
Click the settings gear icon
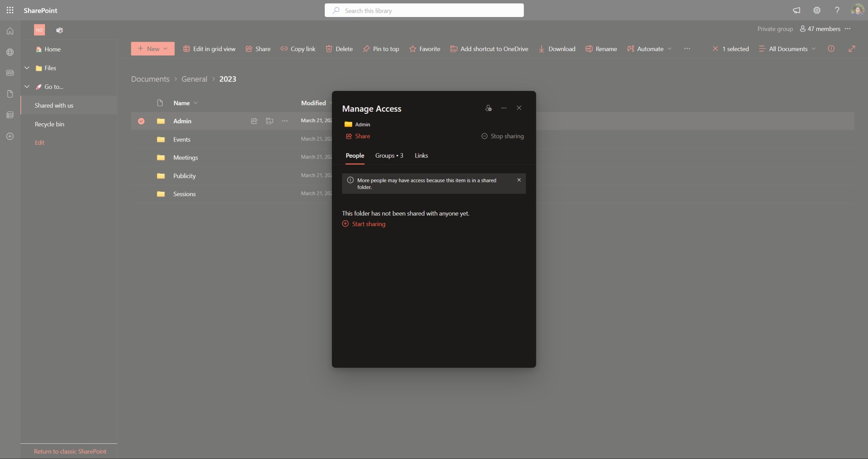click(817, 10)
